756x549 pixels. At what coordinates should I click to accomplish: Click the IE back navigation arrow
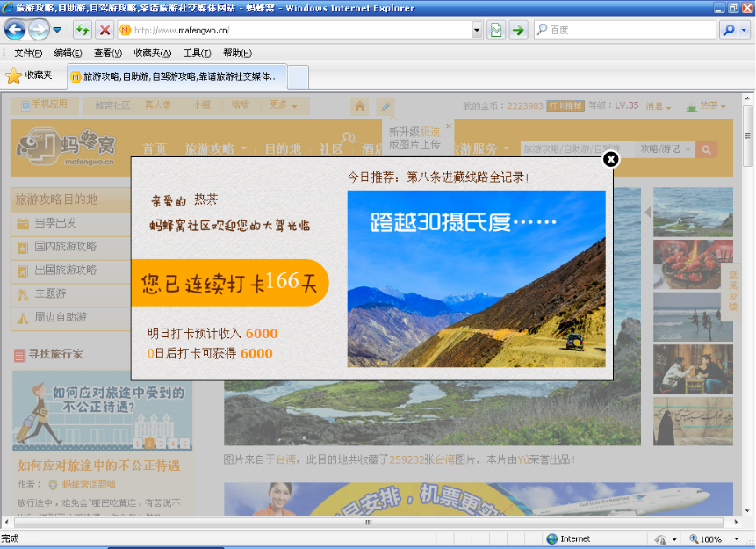(x=14, y=30)
